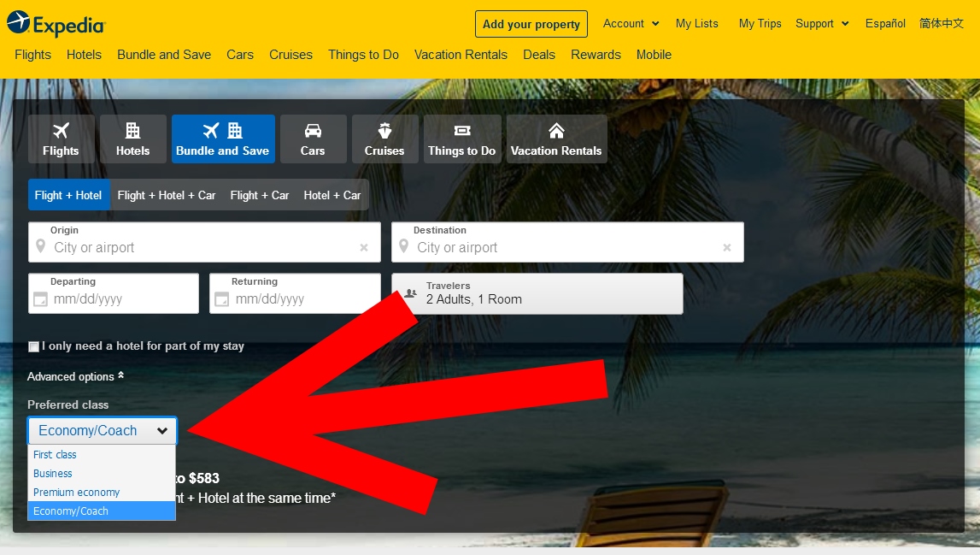Image resolution: width=980 pixels, height=555 pixels.
Task: Switch to Flight + Hotel + Car tab
Action: pyautogui.click(x=167, y=195)
